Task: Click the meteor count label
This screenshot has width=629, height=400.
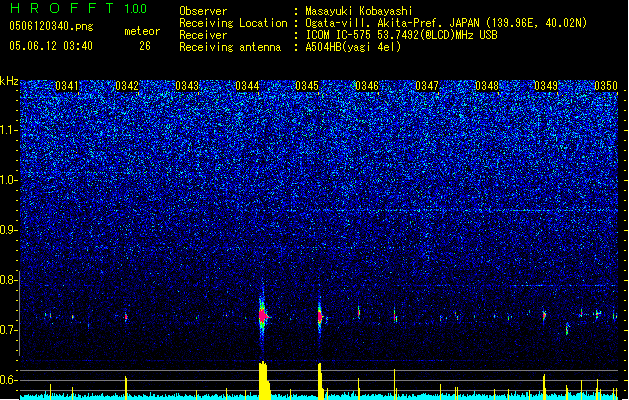Action: [x=142, y=31]
